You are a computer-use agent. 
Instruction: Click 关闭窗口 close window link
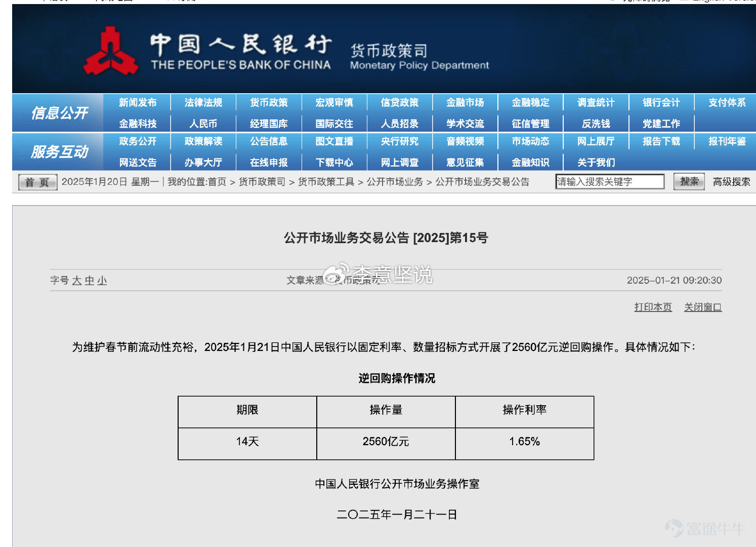703,307
